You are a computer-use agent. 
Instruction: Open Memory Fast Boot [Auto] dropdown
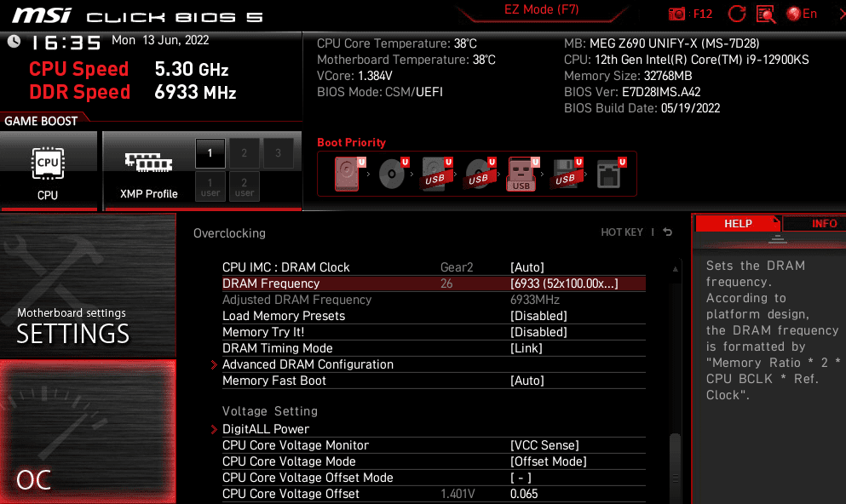[527, 381]
